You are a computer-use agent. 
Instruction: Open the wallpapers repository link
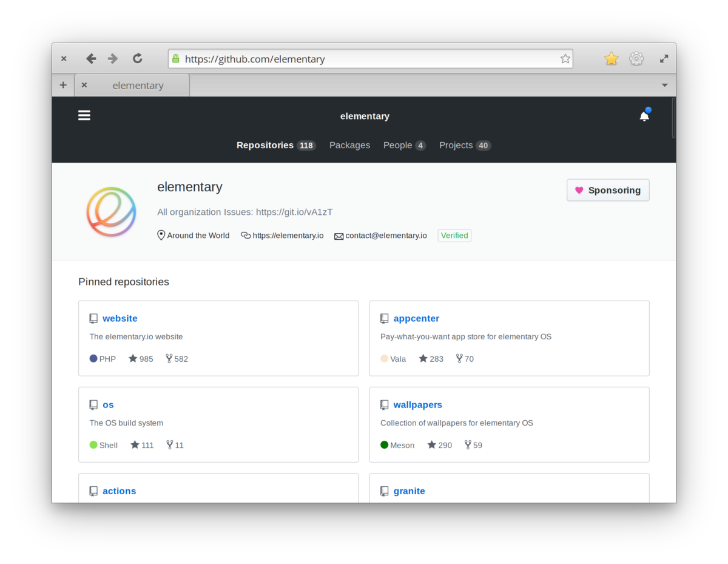pos(418,404)
